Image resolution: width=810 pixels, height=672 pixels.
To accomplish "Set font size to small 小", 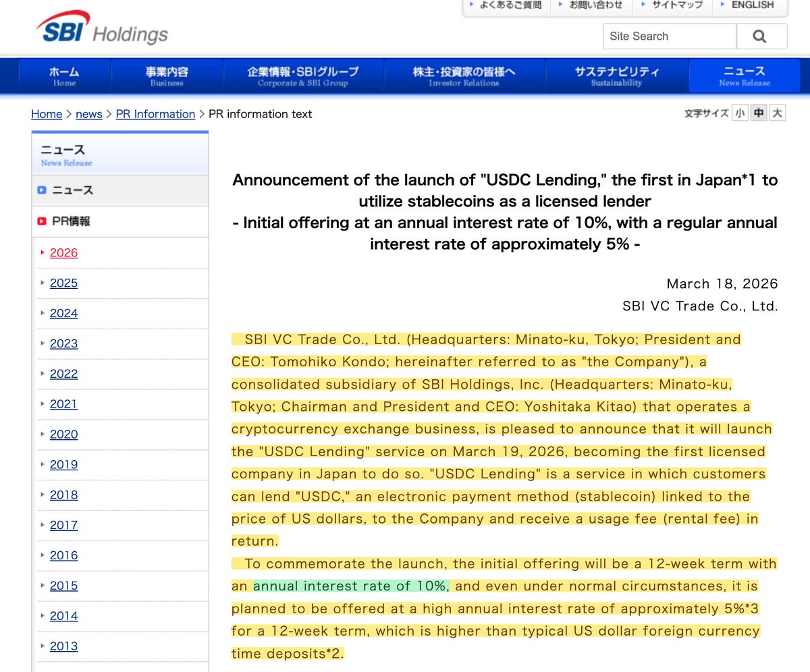I will pyautogui.click(x=740, y=113).
